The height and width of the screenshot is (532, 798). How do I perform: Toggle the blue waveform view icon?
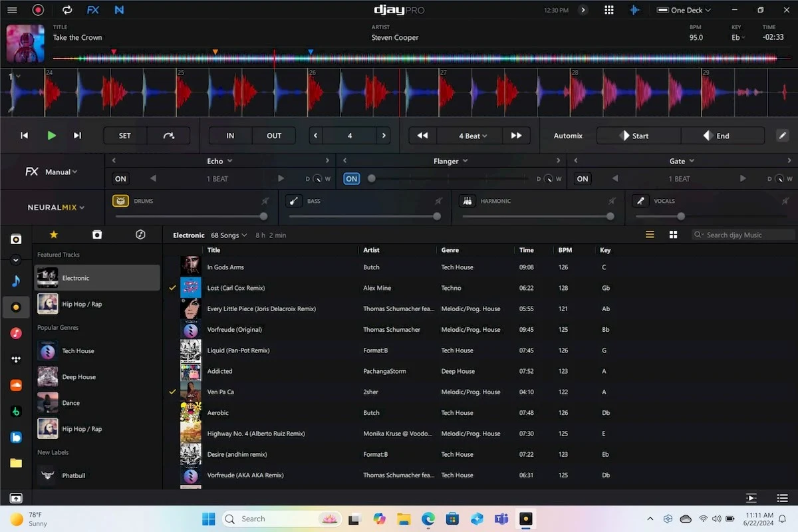[635, 10]
